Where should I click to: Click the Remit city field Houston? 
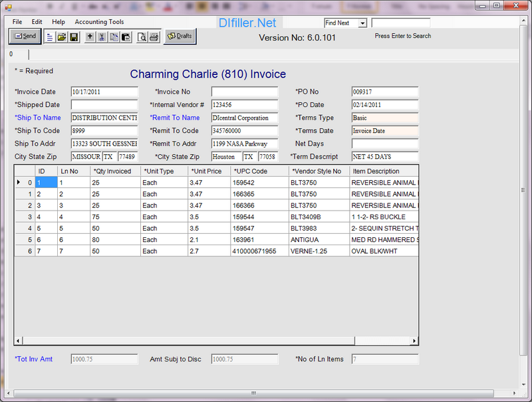226,157
